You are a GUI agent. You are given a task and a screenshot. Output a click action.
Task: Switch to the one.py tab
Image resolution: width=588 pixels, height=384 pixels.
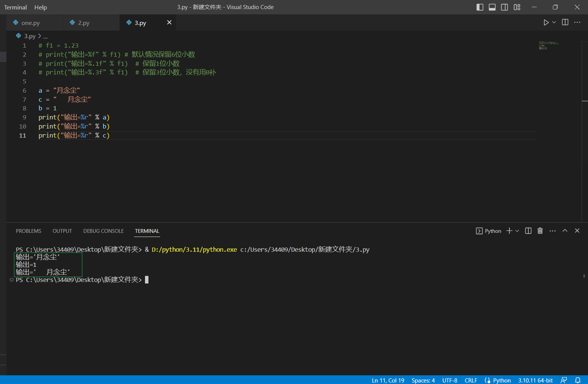click(30, 23)
